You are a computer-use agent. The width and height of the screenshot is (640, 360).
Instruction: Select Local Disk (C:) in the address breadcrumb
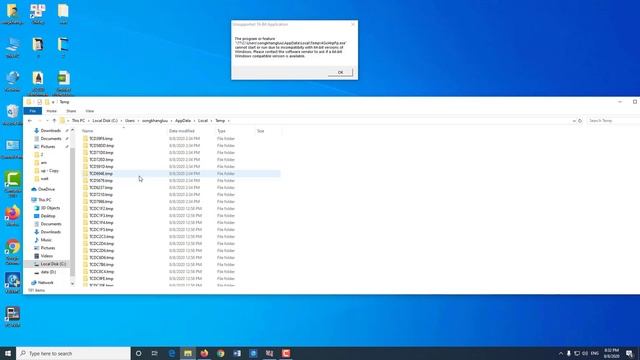coord(105,121)
